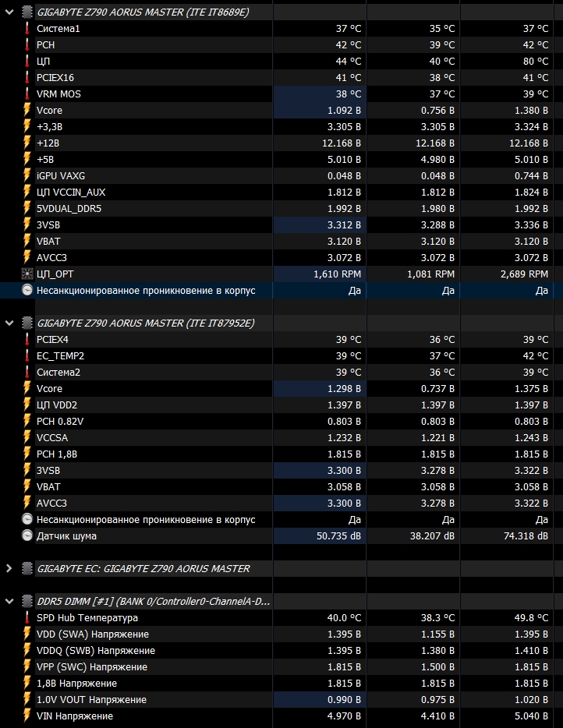563x728 pixels.
Task: Click the fan icon next to ЦП_OPT
Action: (27, 274)
